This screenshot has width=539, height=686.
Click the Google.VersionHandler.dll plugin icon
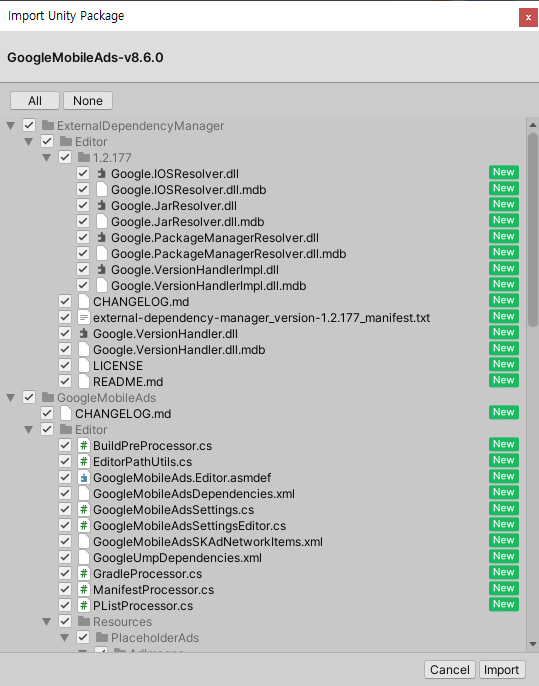(x=84, y=334)
